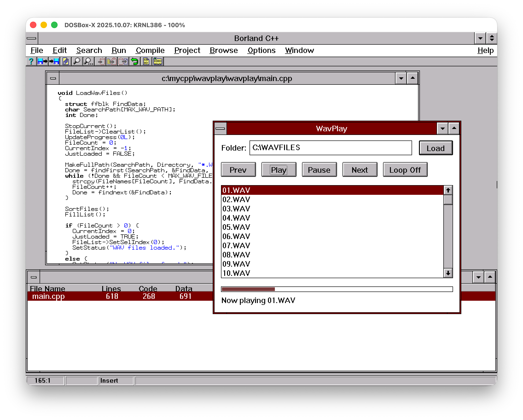523x420 pixels.
Task: Select 08.WAV in the file list
Action: coord(333,255)
